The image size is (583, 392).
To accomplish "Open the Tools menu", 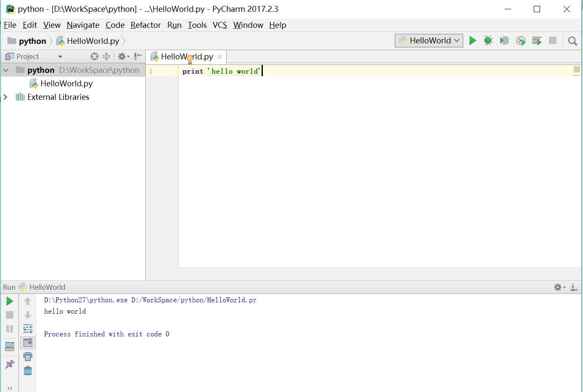I will [x=197, y=25].
